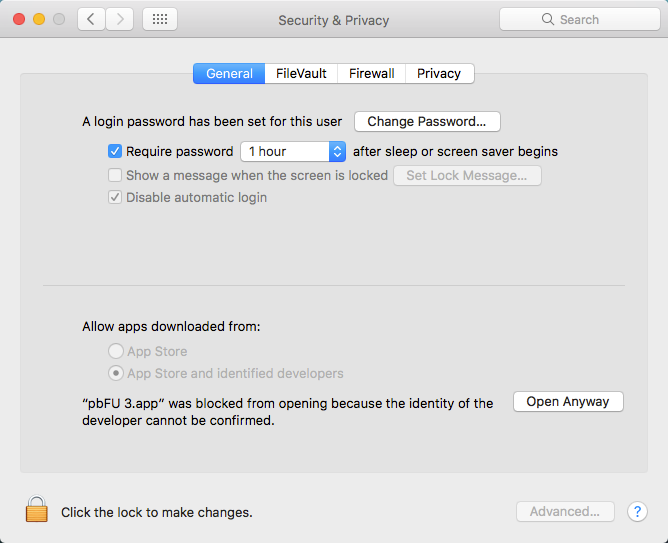Click Open Anyway for pbFU 3.app

click(x=568, y=401)
